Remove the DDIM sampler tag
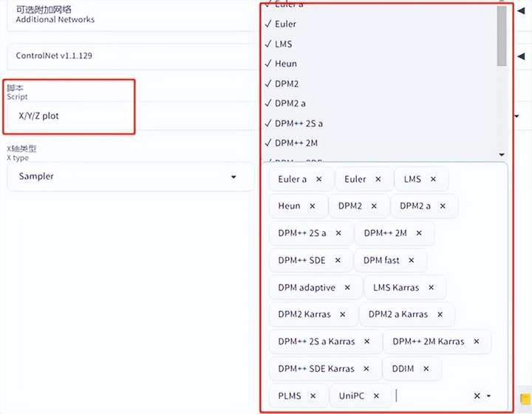 click(x=426, y=368)
